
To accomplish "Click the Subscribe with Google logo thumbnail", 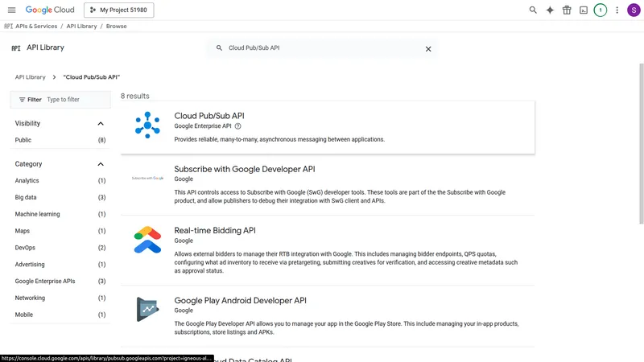I will 147,178.
